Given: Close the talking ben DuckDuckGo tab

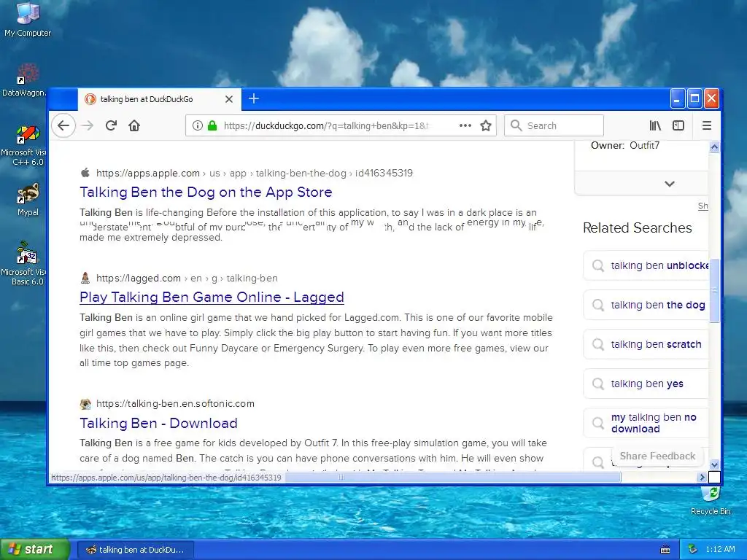Looking at the screenshot, I should tap(229, 99).
